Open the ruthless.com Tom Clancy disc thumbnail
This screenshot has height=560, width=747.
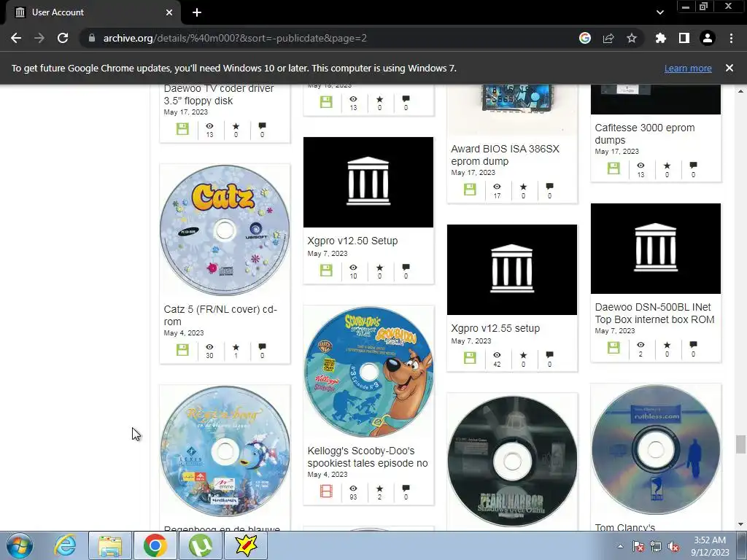tap(656, 450)
